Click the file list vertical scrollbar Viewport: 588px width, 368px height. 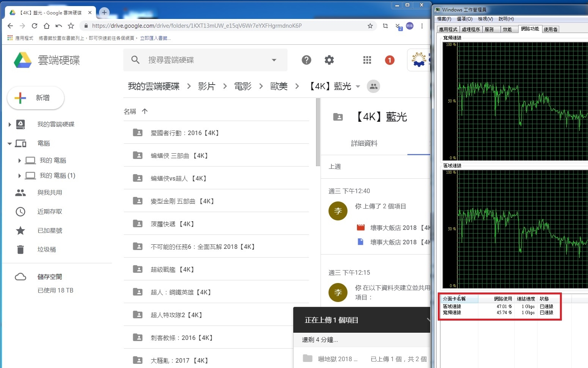[x=318, y=132]
